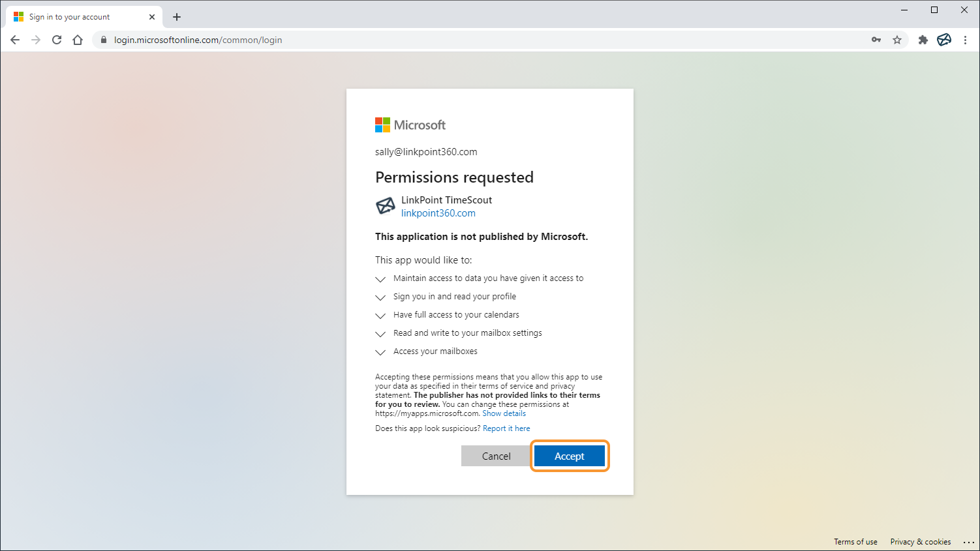The height and width of the screenshot is (551, 980).
Task: Click the 'This app would like to:' text
Action: (x=423, y=260)
